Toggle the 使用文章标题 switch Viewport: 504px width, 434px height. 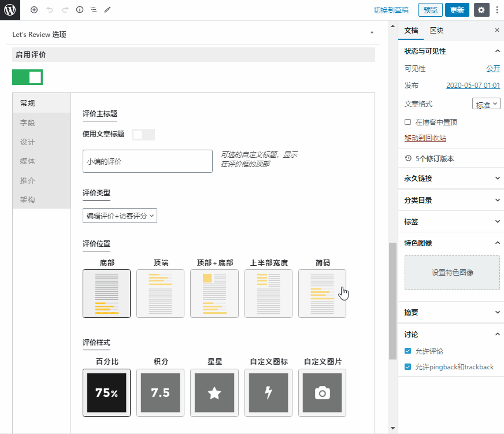pyautogui.click(x=143, y=135)
